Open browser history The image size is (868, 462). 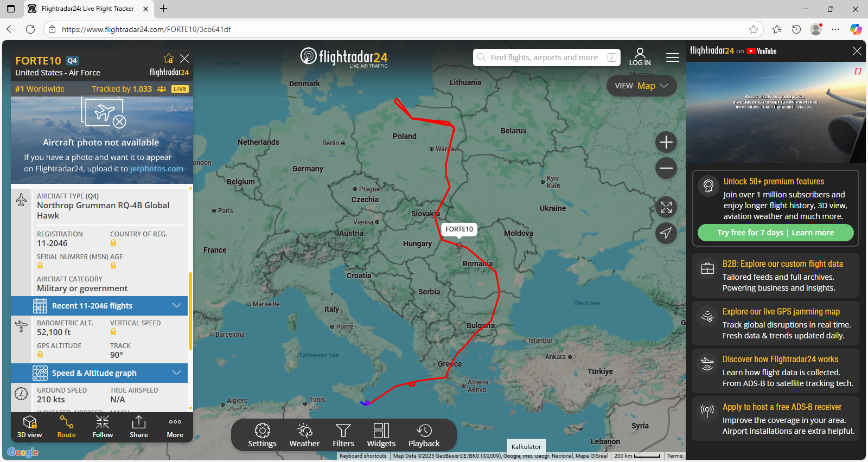[x=796, y=29]
